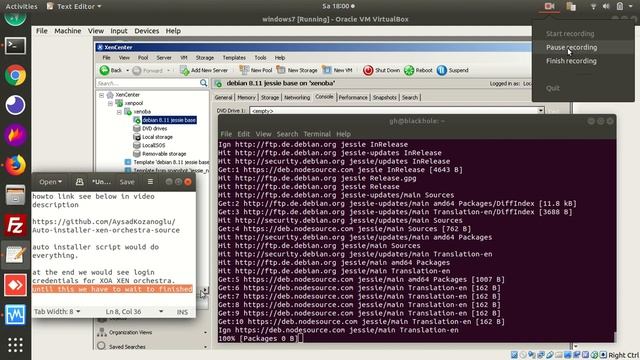
Task: Open VirtualBox Machine menu
Action: [x=67, y=31]
